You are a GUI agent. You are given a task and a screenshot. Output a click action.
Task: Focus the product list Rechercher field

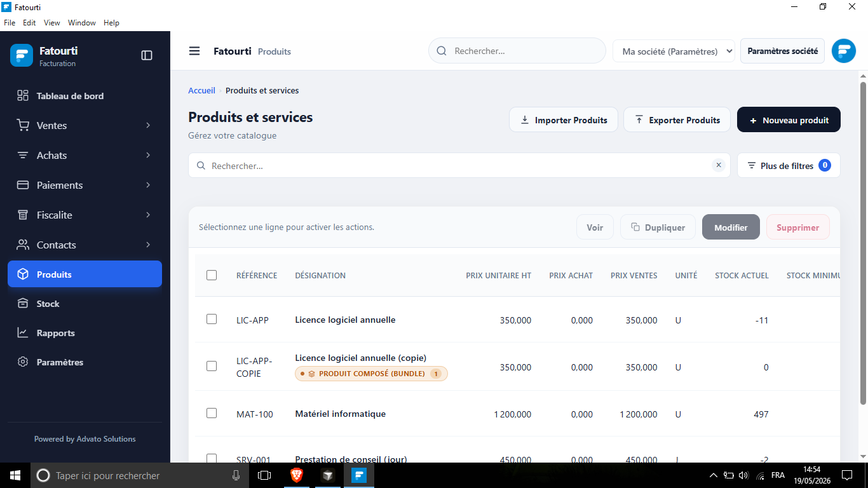click(459, 165)
